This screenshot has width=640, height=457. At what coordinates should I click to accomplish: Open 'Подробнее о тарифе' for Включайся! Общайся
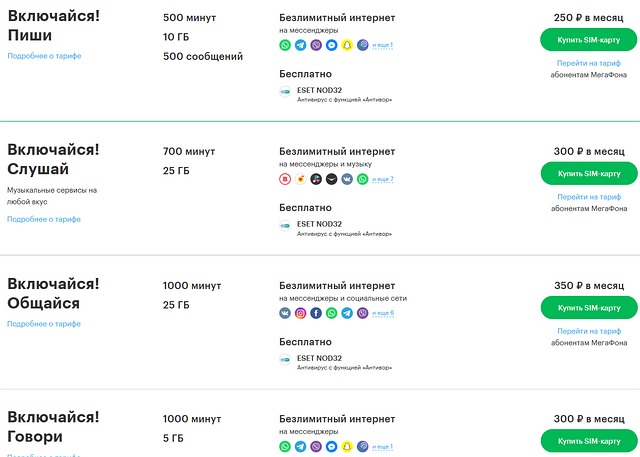tap(44, 324)
